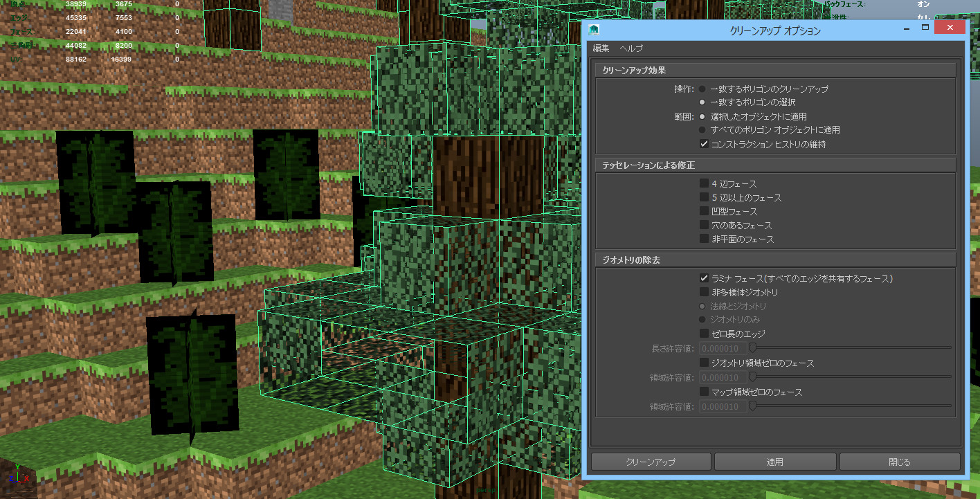Click the クリーンアップ button
Screen dimensions: 980x499
pyautogui.click(x=651, y=462)
